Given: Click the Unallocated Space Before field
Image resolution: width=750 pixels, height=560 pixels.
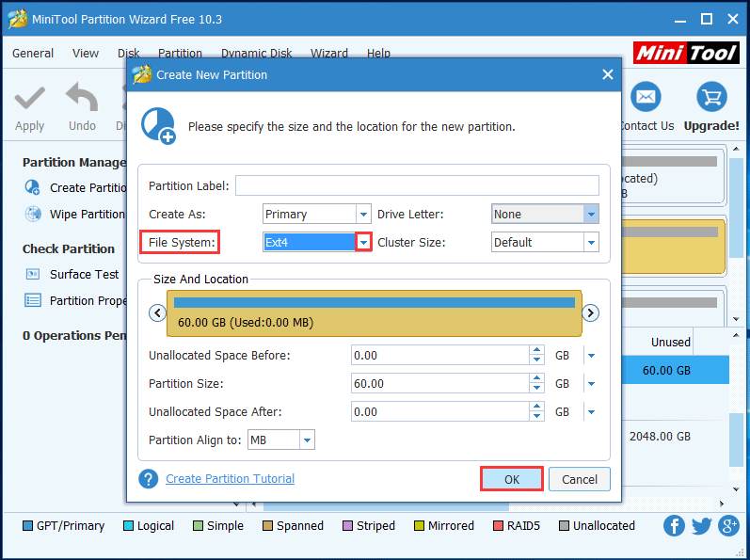Looking at the screenshot, I should pyautogui.click(x=440, y=356).
